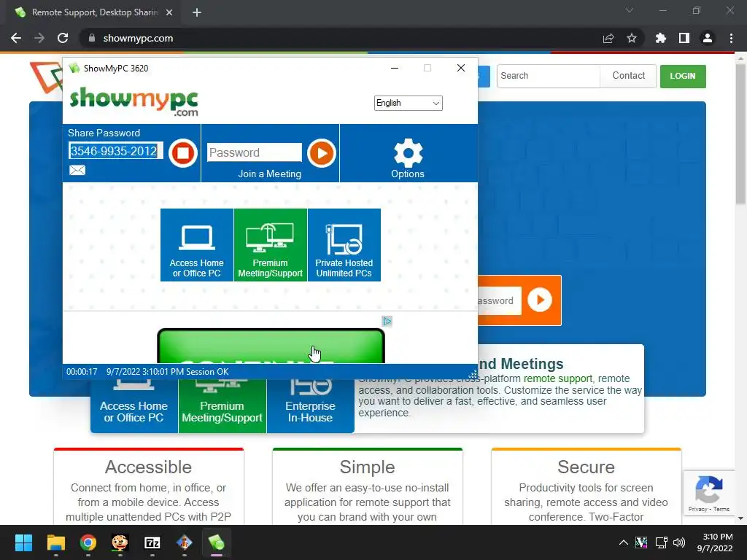
Task: Click the Password field in Join a Meeting
Action: (255, 152)
